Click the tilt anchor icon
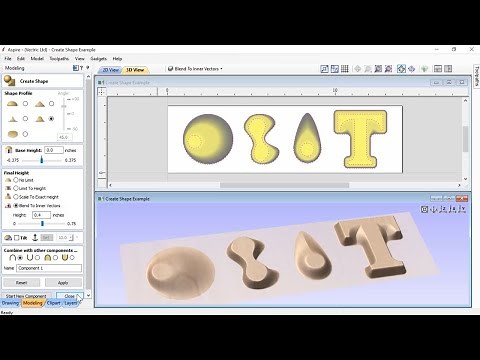The height and width of the screenshot is (360, 480). point(35,238)
